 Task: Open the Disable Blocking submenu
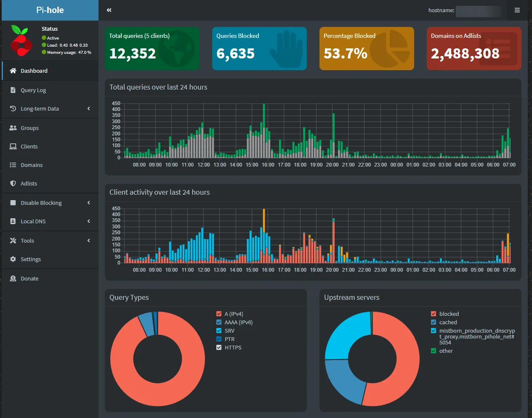coord(88,203)
